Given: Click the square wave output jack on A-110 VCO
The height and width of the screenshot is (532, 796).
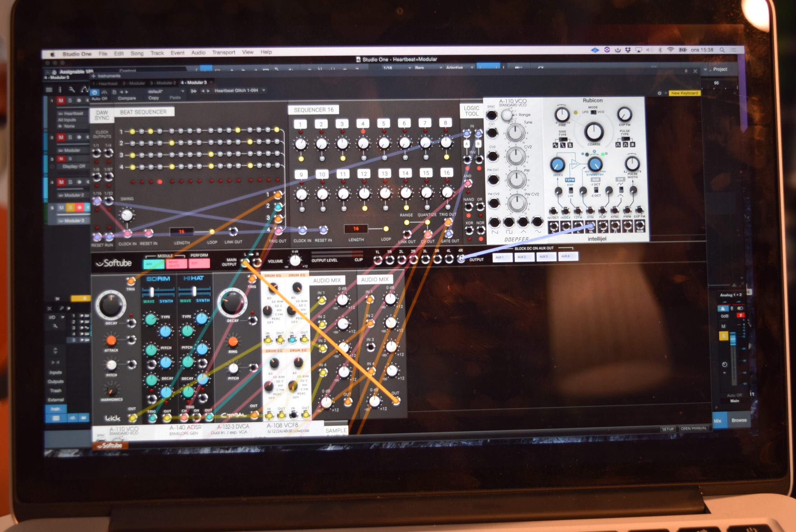Looking at the screenshot, I should tap(509, 222).
